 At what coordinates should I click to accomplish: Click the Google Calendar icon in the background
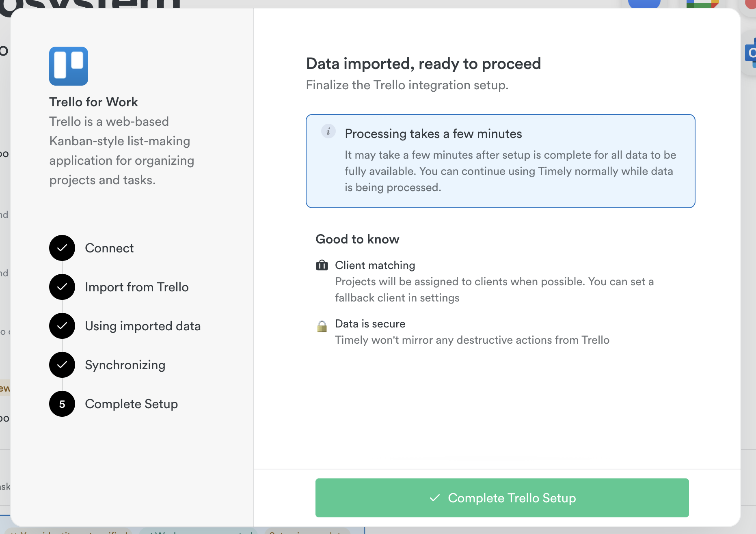702,4
